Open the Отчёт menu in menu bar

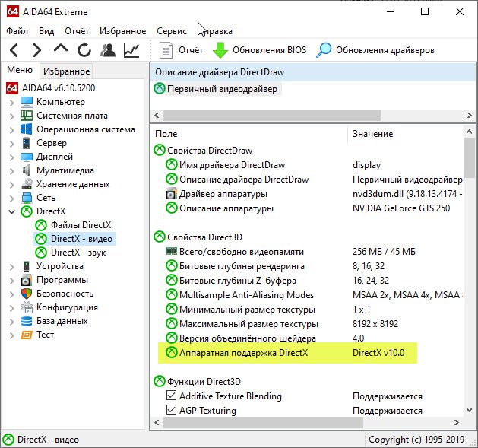point(77,31)
